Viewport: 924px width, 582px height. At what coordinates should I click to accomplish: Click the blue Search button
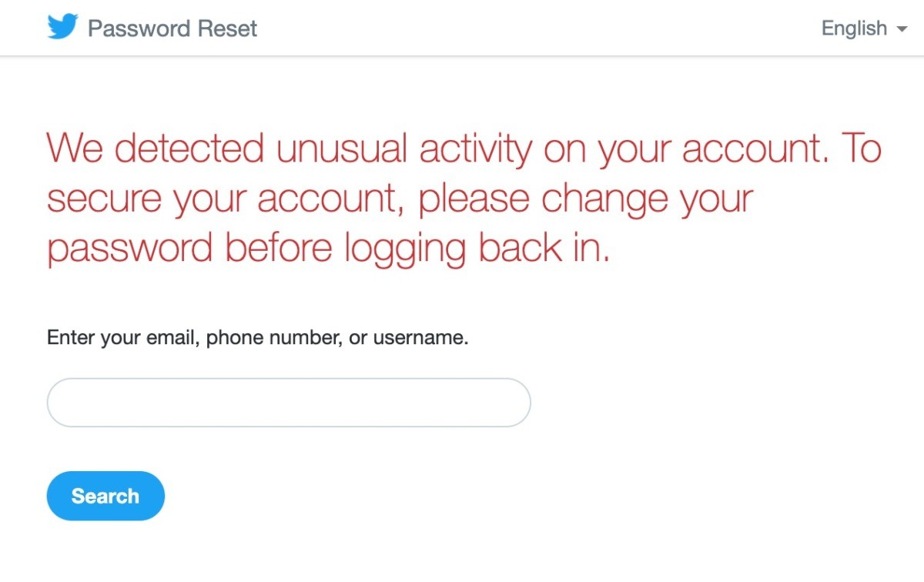pos(105,496)
